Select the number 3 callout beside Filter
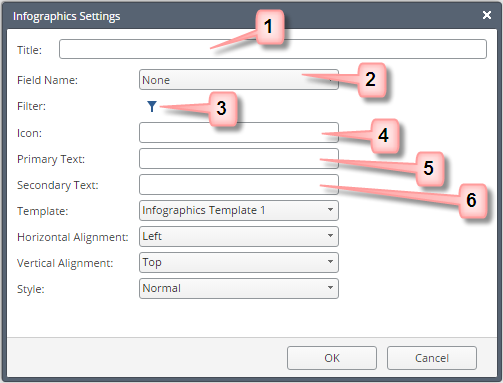The image size is (503, 383). 223,109
